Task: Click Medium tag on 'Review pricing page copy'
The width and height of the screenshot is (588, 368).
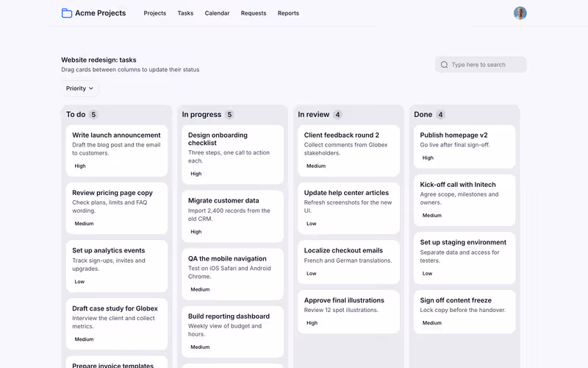Action: pyautogui.click(x=84, y=224)
